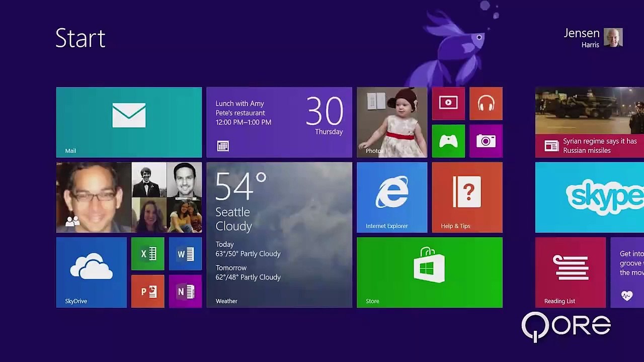Launch the Video app tile
Viewport: 644px width, 362px height.
tap(448, 104)
